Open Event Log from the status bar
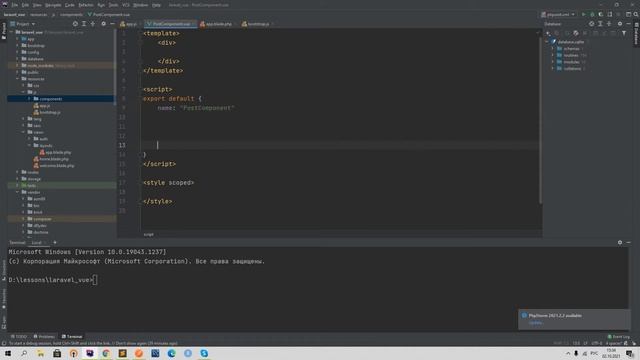This screenshot has width=640, height=360. coord(619,337)
